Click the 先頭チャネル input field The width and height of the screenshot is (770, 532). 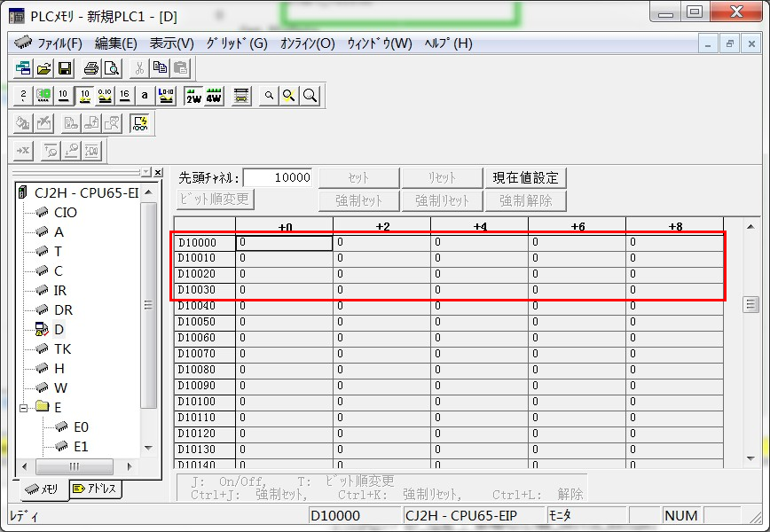pos(278,177)
